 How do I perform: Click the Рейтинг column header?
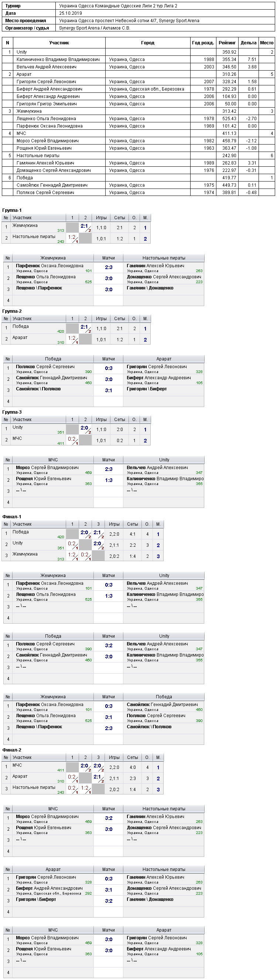pyautogui.click(x=227, y=43)
